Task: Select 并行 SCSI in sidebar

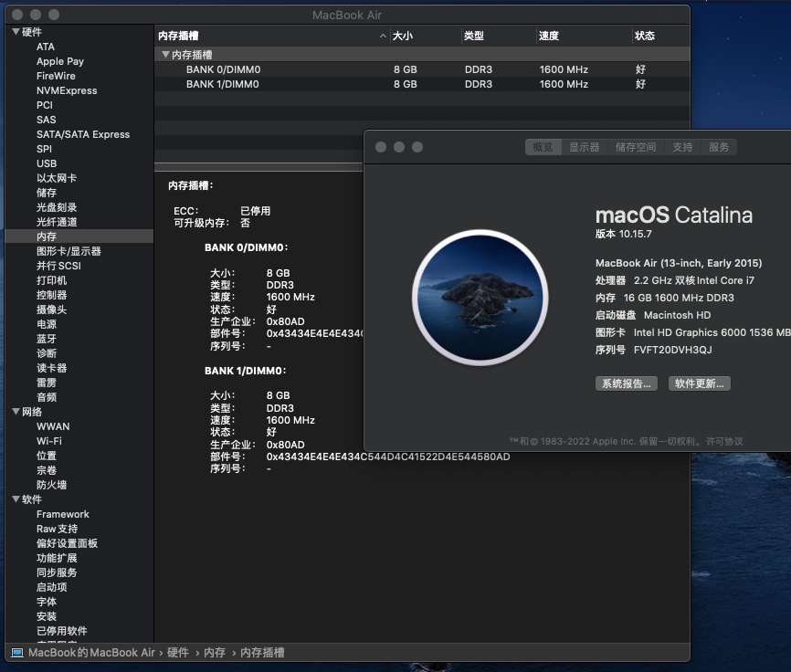Action: point(58,266)
